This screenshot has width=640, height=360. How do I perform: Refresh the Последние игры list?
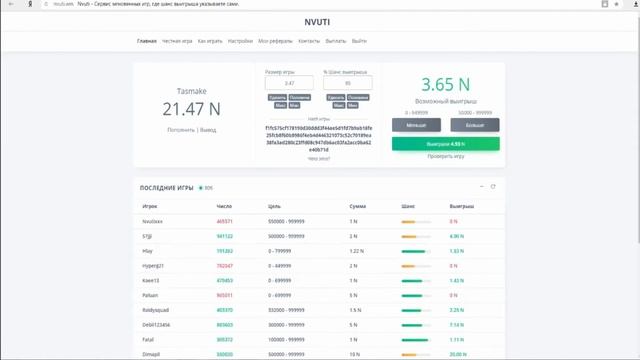(493, 187)
